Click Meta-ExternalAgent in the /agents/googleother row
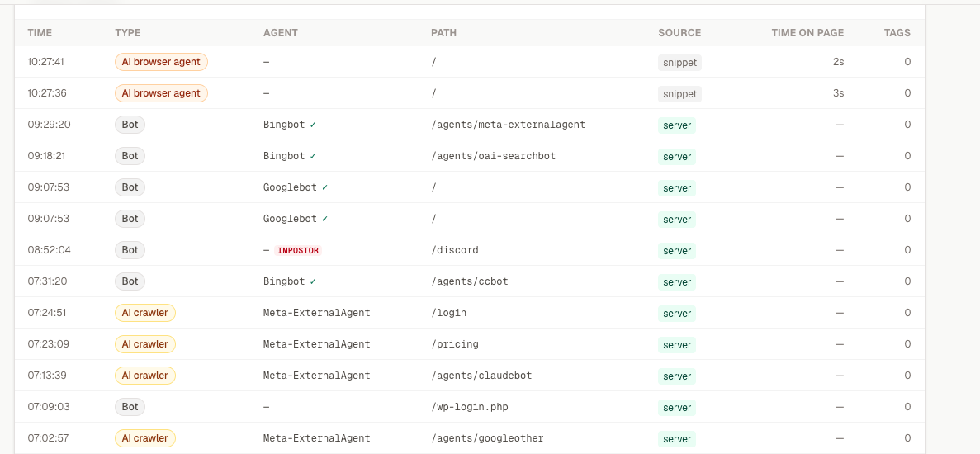Viewport: 980px width, 454px height. click(317, 437)
